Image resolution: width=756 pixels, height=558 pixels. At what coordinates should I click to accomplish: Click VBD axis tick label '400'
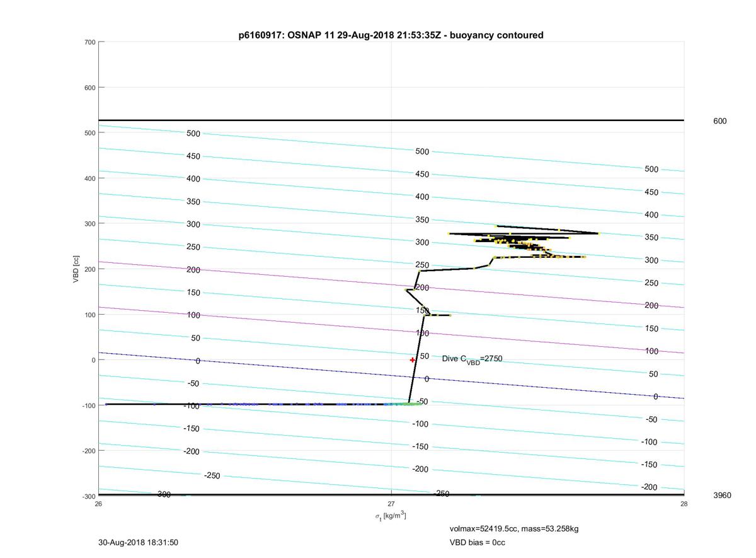click(89, 178)
